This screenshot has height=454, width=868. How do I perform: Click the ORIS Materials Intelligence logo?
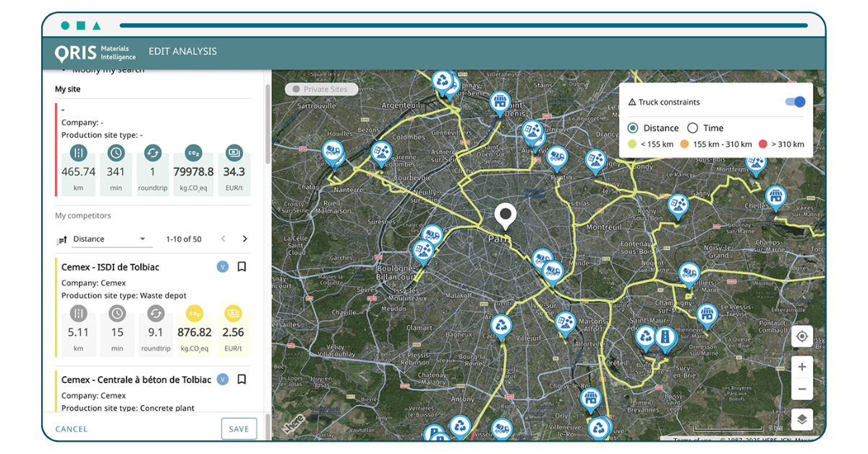click(95, 52)
